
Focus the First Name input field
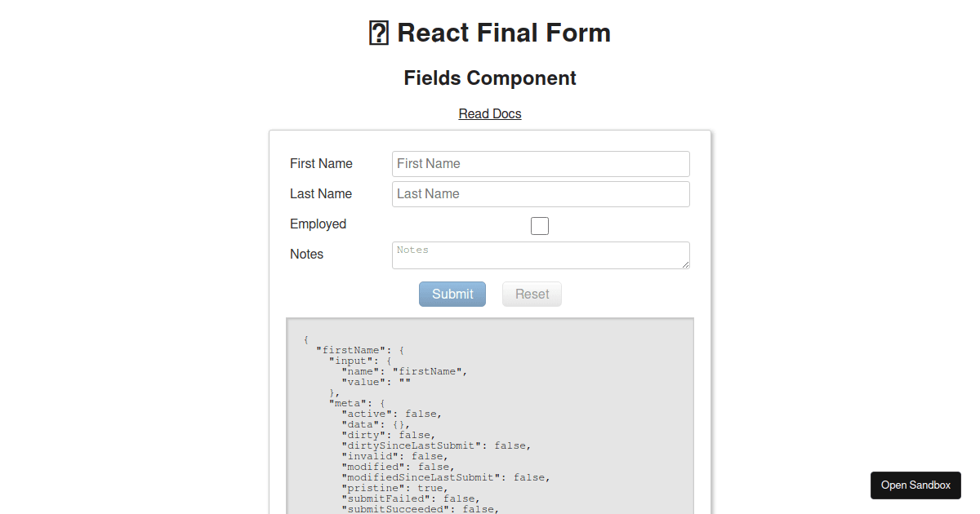coord(540,163)
